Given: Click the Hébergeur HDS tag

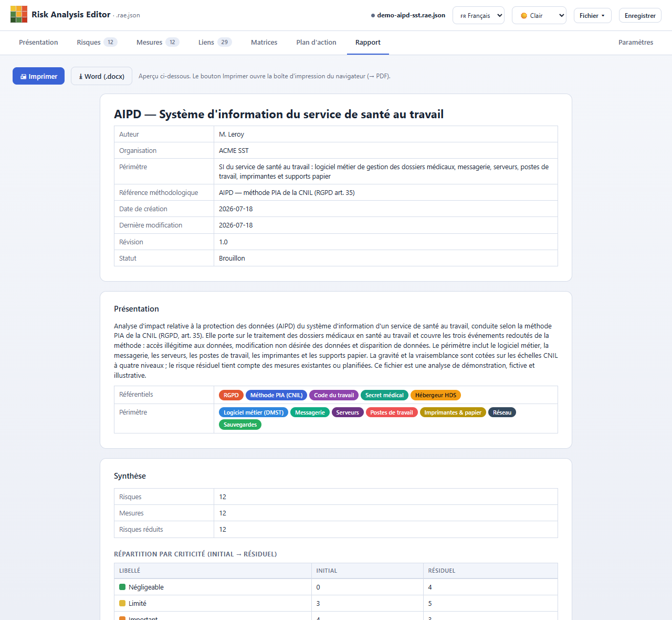Looking at the screenshot, I should (x=436, y=395).
